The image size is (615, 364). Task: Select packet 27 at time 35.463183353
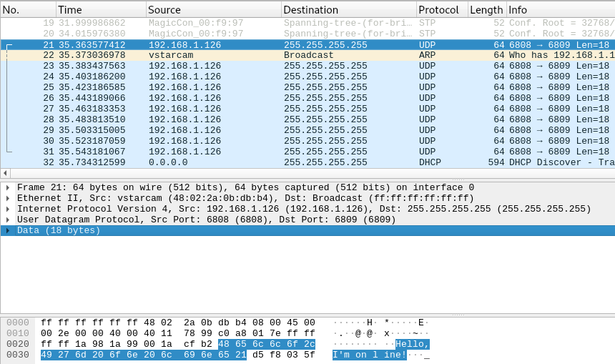(307, 109)
